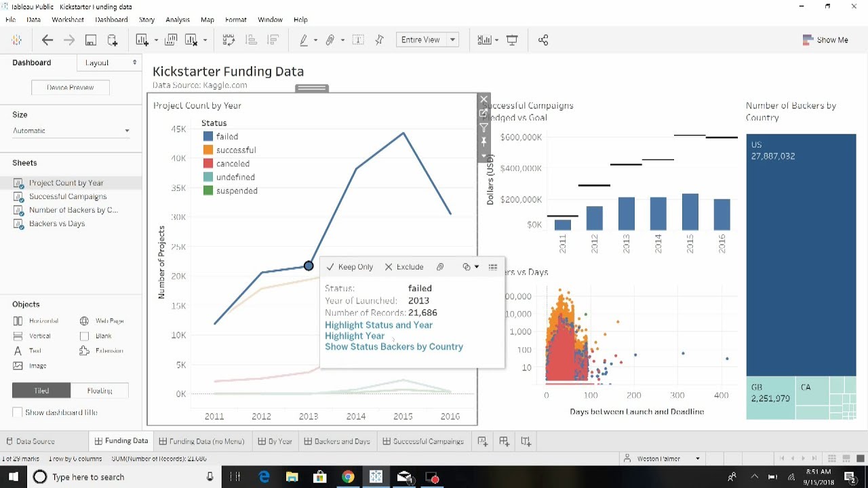This screenshot has height=488, width=868.
Task: Click the Show Me button
Action: (x=825, y=40)
